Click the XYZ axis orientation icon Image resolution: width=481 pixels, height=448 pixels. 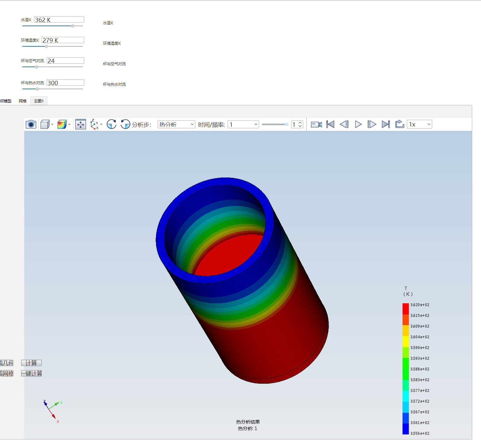[x=94, y=124]
